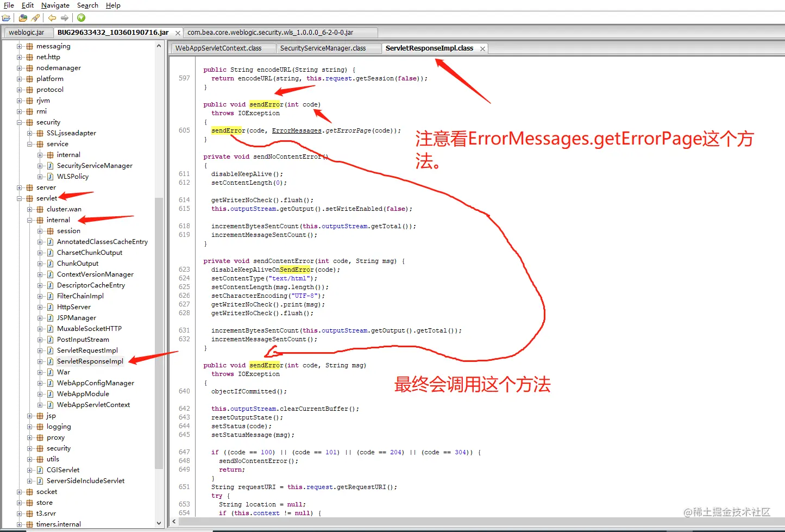This screenshot has height=532, width=785.
Task: Expand the session package node
Action: click(39, 230)
